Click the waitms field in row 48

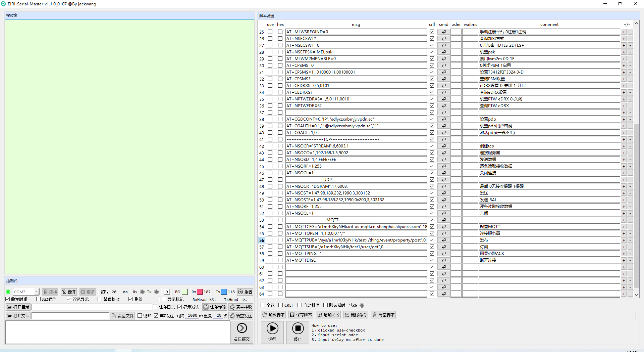470,186
